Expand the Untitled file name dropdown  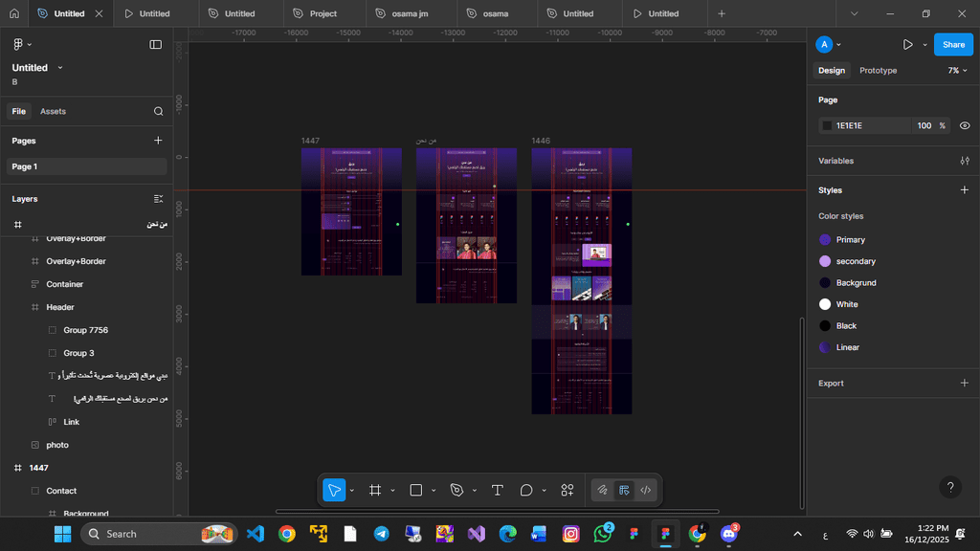[x=60, y=68]
